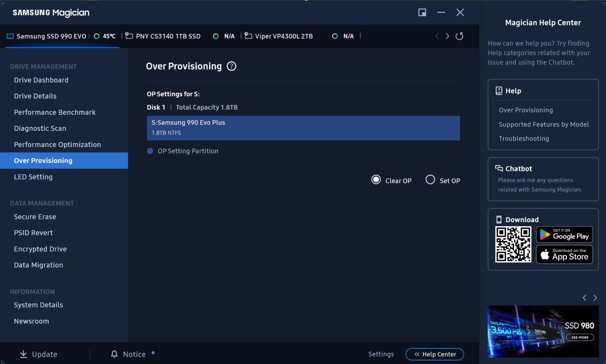Open Secure Erase from the sidebar

point(35,217)
